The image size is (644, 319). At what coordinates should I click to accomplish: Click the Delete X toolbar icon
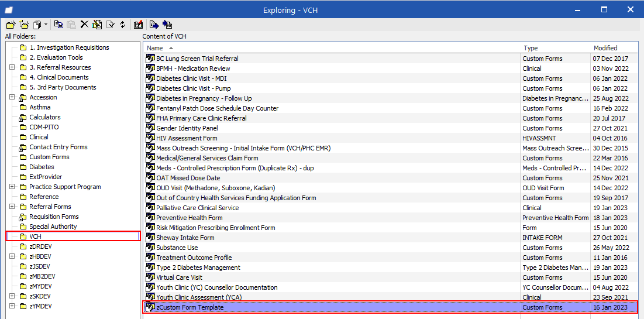point(84,25)
